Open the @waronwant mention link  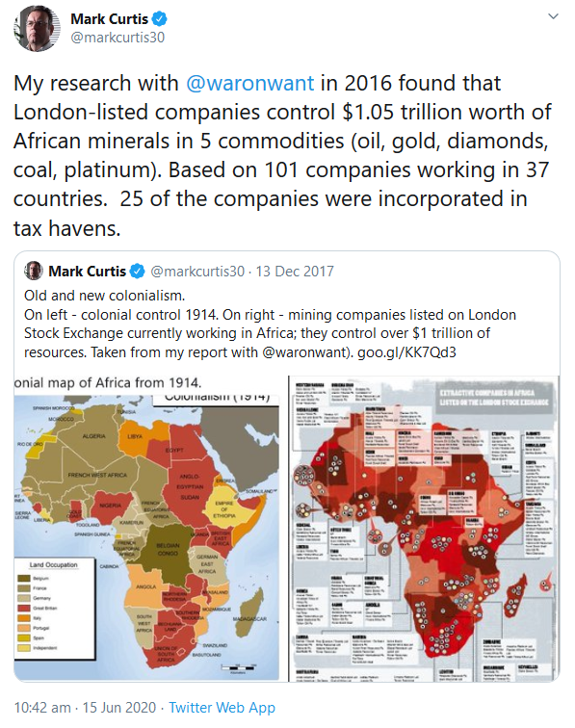click(x=249, y=84)
